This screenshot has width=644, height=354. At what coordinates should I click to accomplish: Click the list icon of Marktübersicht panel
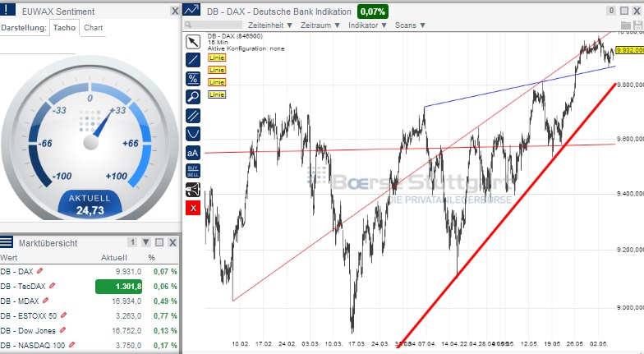(7, 241)
